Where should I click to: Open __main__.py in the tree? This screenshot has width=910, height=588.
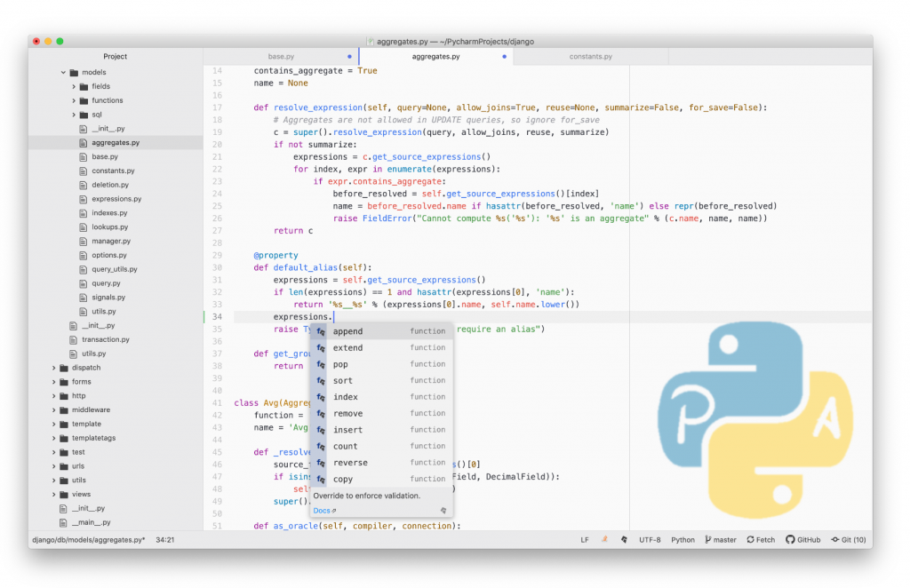[91, 522]
